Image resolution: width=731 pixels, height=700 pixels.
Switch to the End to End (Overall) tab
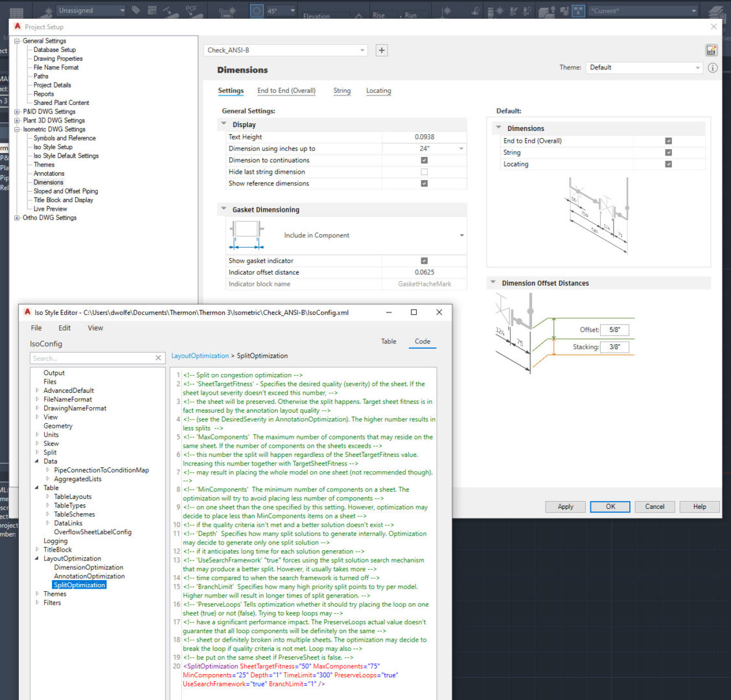tap(286, 91)
